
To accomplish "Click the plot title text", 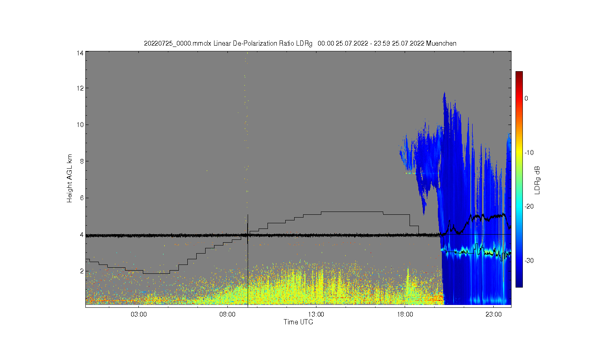I will pos(300,43).
